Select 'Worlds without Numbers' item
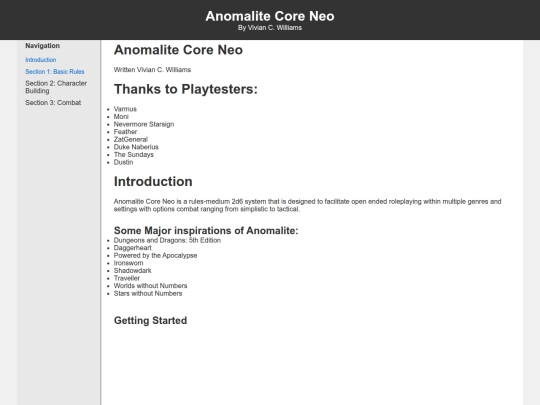This screenshot has width=540, height=405. point(150,285)
